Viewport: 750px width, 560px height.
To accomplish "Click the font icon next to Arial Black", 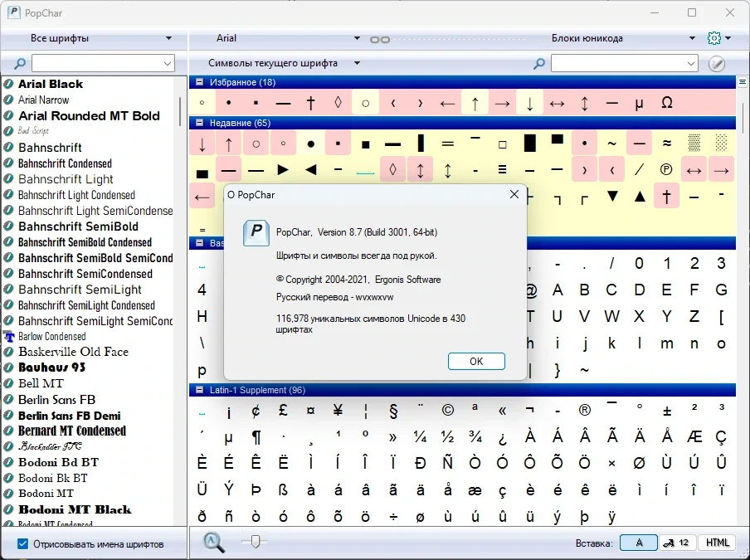I will tap(8, 84).
